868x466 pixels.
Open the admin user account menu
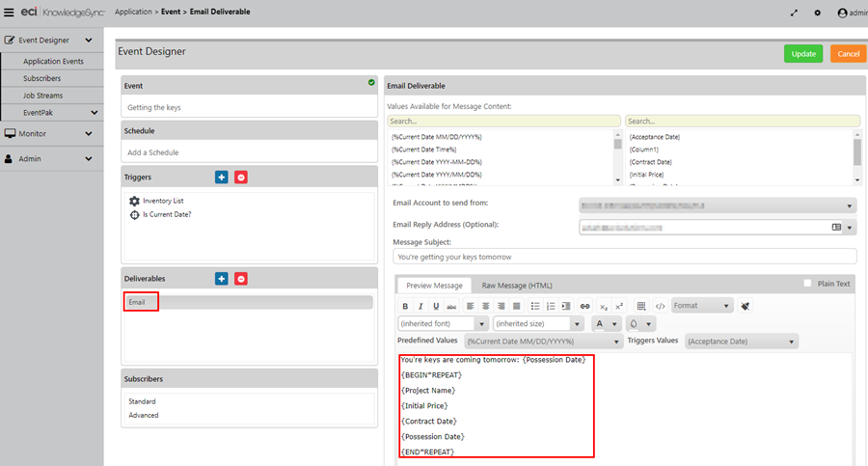click(852, 13)
